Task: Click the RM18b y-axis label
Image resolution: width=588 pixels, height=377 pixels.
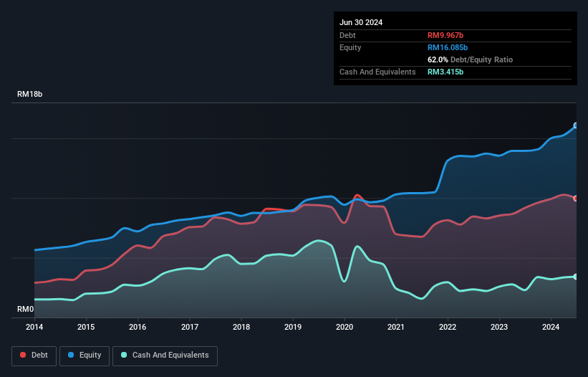Action: 30,95
